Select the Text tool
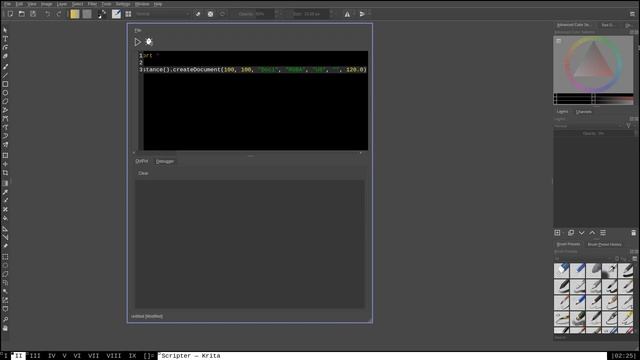Image resolution: width=640 pixels, height=360 pixels. [x=5, y=39]
